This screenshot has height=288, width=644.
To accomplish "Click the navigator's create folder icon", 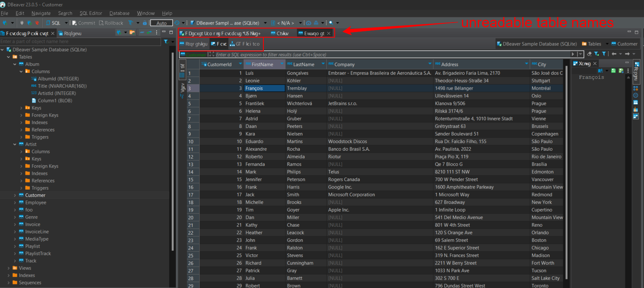I will point(132,32).
